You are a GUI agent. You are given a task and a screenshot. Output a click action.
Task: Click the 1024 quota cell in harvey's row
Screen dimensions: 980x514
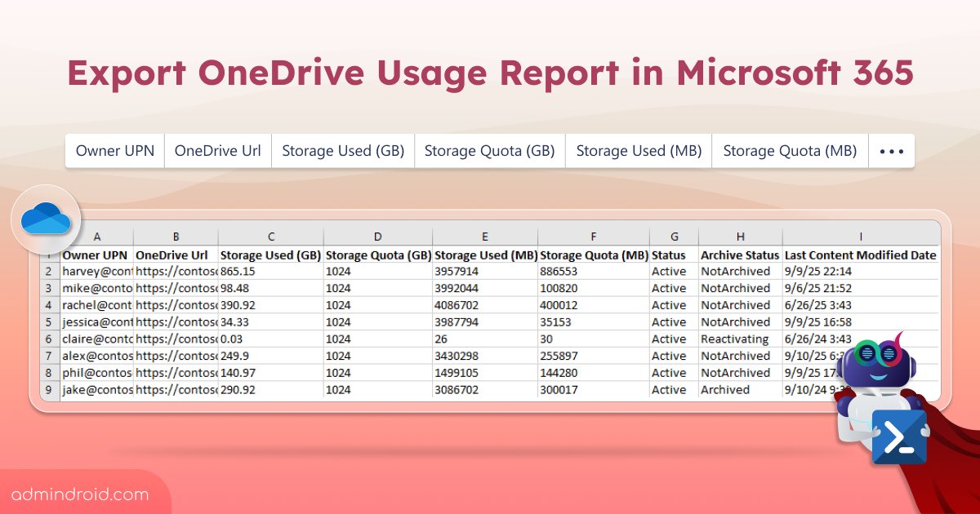[x=378, y=271]
